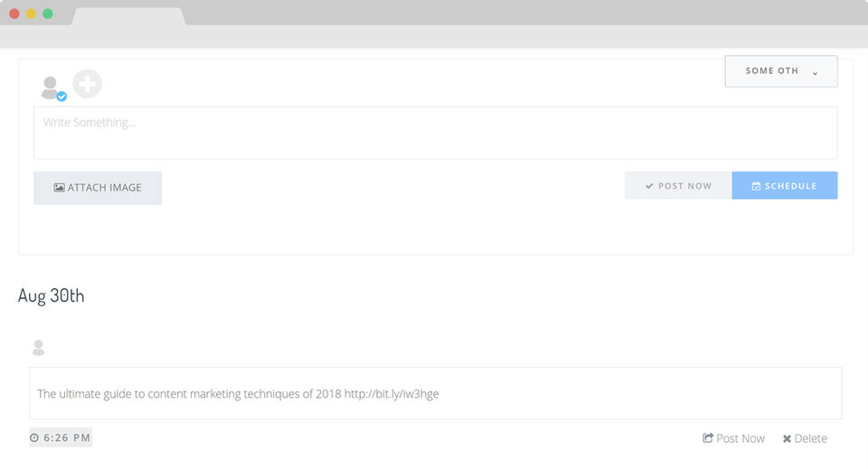Screen dimensions: 868x469
Task: Click the clock icon next to 6:26 PM
Action: coord(34,438)
